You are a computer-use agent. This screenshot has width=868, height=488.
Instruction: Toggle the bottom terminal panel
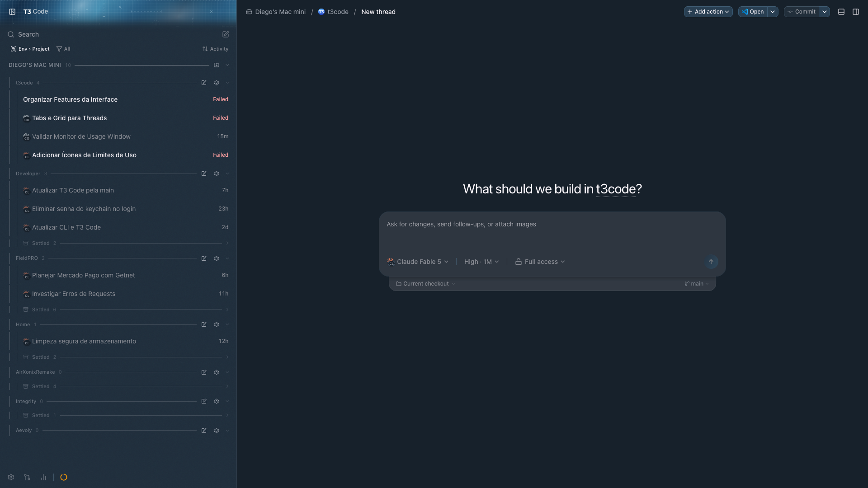841,12
